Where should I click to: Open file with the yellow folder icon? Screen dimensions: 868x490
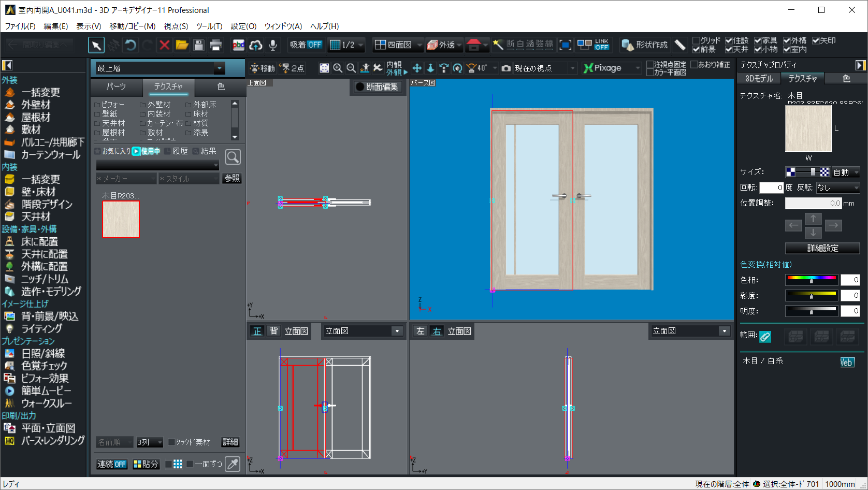coord(181,46)
